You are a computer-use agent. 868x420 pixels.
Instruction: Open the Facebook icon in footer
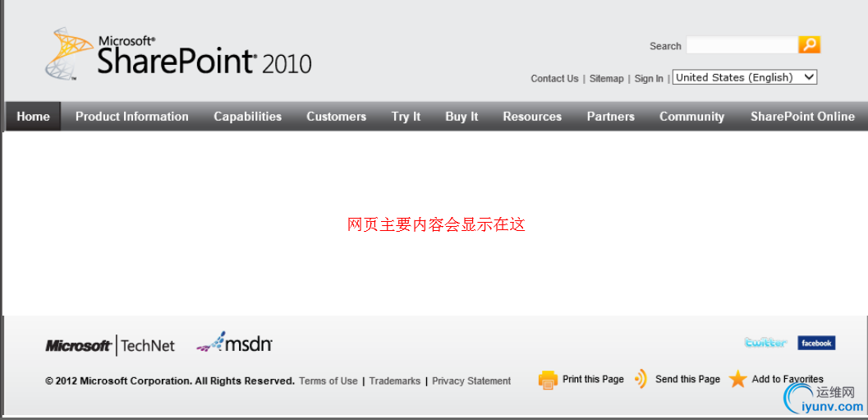[x=816, y=343]
